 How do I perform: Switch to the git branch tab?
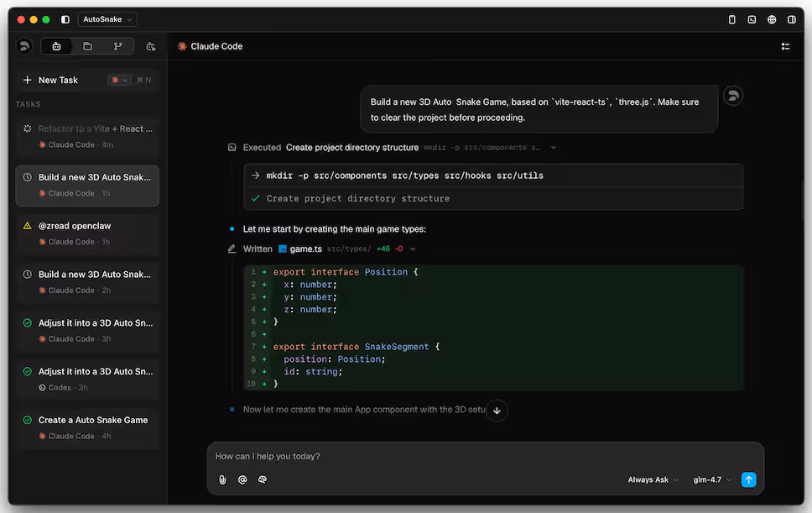pos(118,46)
